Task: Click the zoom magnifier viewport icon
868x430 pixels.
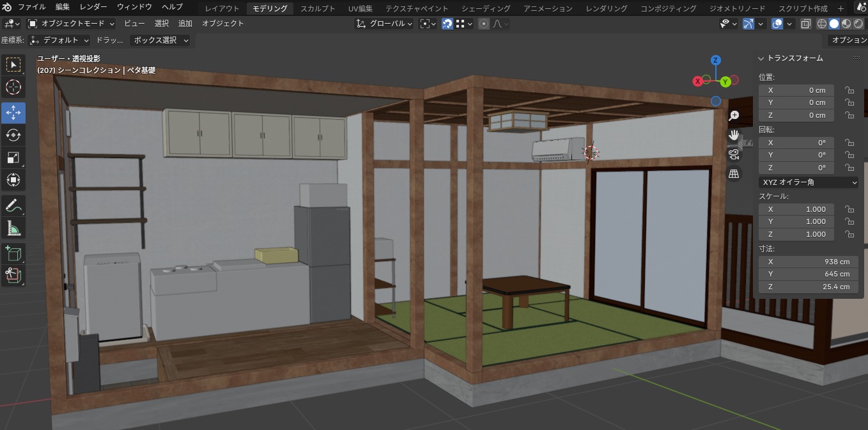Action: (x=734, y=116)
